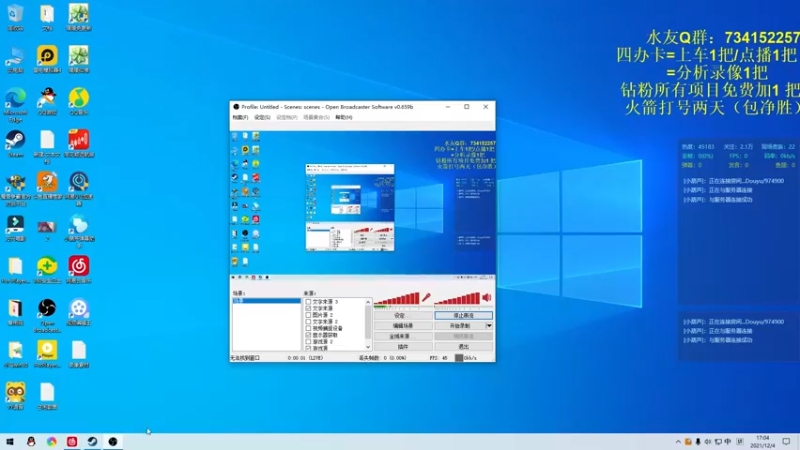Switch to OBS from the taskbar
Viewport: 800px width, 450px height.
pos(113,441)
